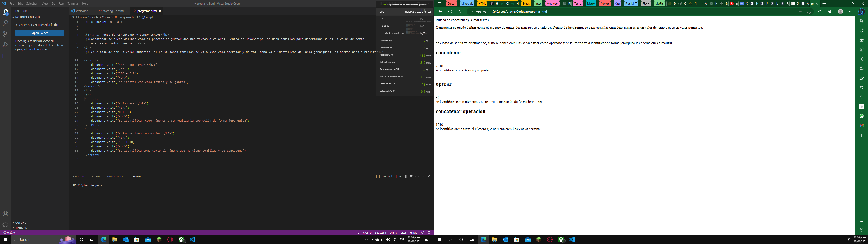This screenshot has height=244, width=868.
Task: Open a new tab in Edge
Action: click(x=824, y=3)
